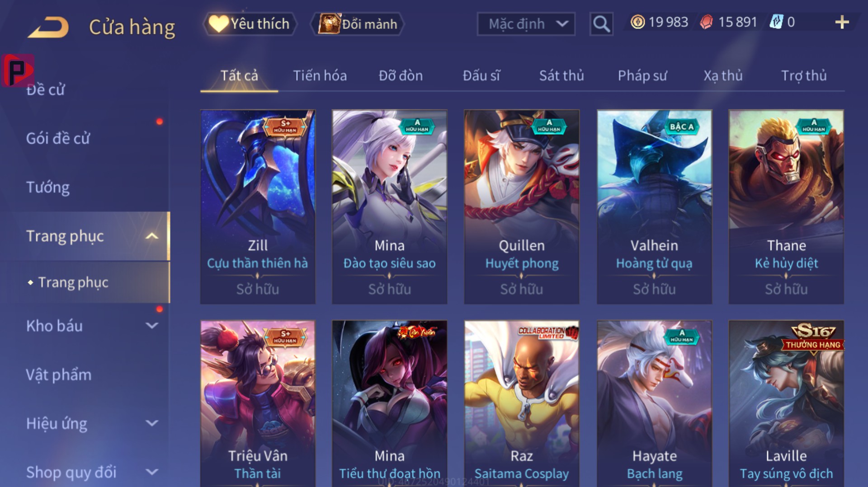Expand the Hiệu ứng sidebar section
This screenshot has height=487, width=868.
[152, 423]
